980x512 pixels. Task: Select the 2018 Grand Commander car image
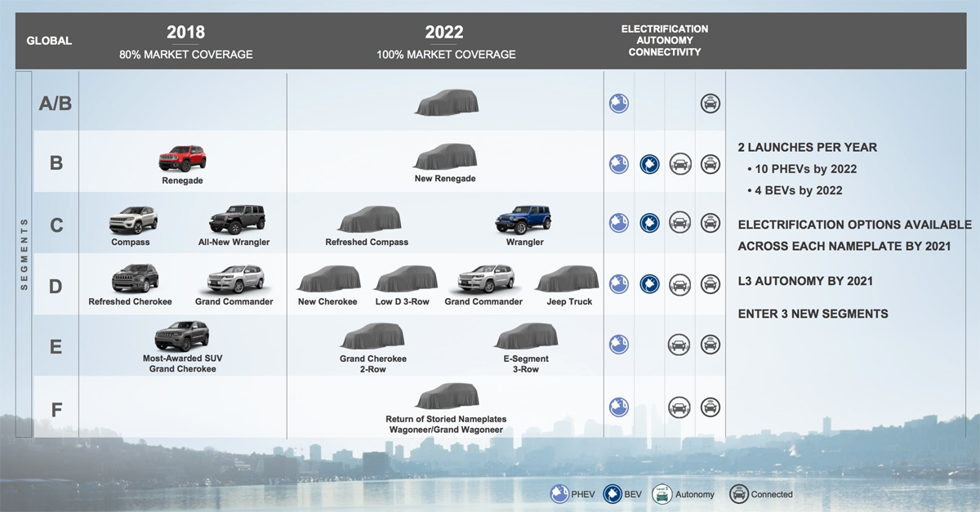click(235, 279)
